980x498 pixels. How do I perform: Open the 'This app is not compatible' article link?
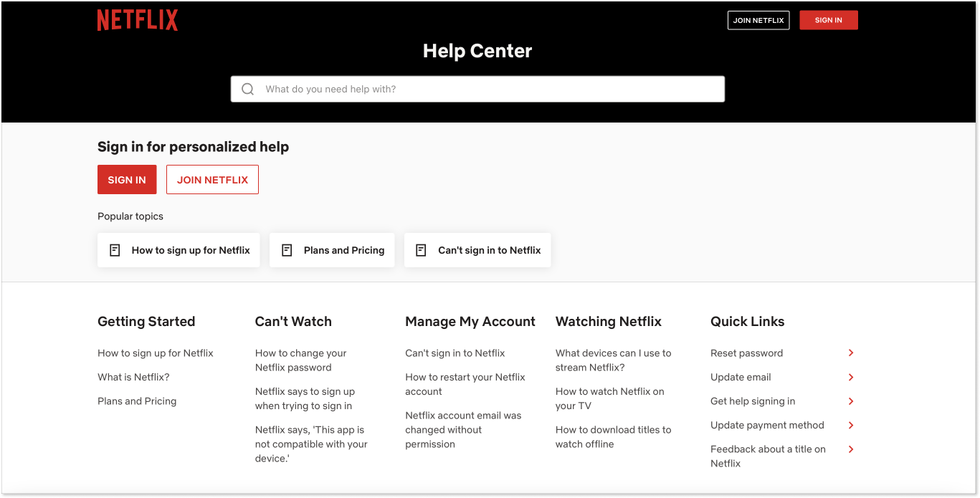pyautogui.click(x=311, y=444)
